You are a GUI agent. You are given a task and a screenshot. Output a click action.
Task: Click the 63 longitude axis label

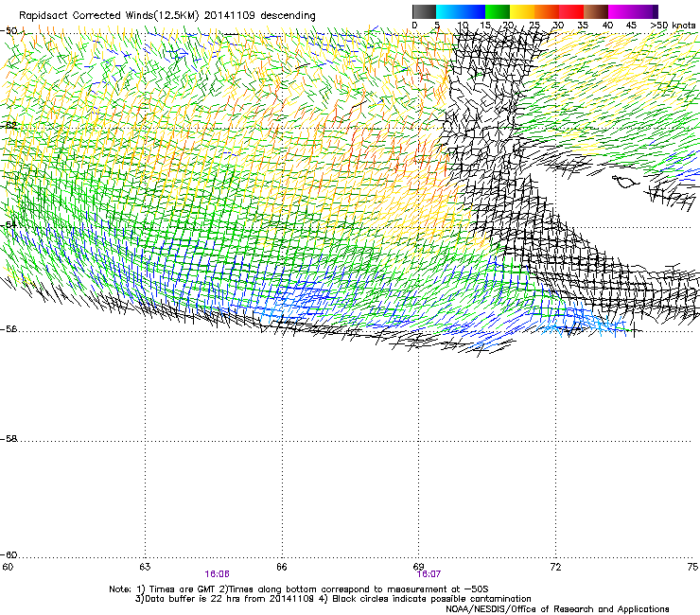click(145, 567)
